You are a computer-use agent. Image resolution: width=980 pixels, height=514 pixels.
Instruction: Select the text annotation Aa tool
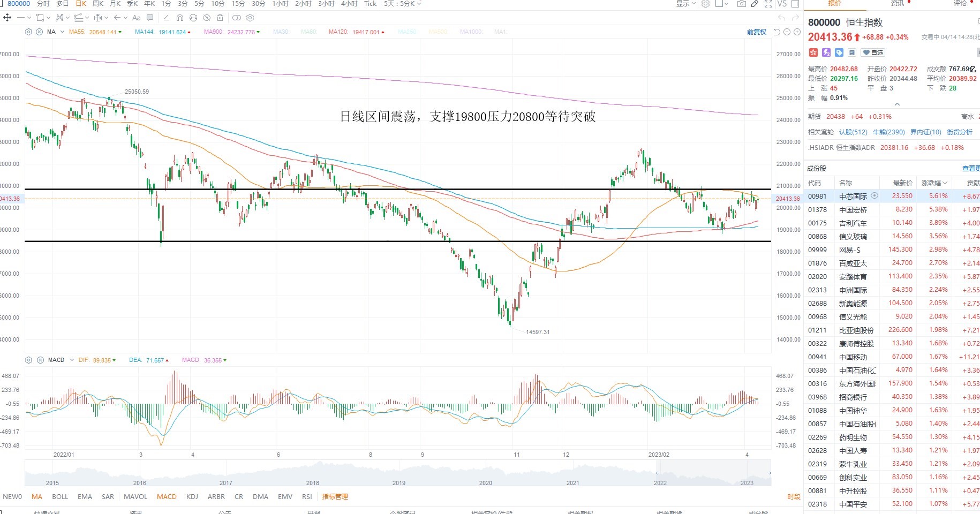point(136,18)
